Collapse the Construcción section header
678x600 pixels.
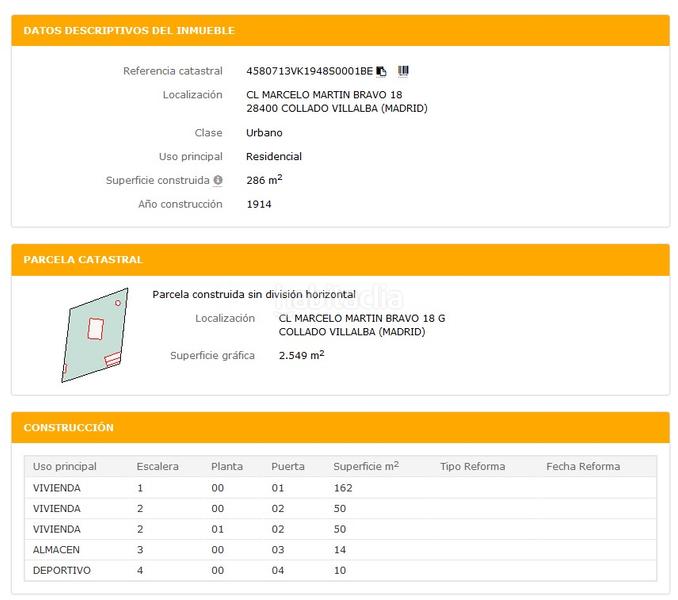click(340, 428)
